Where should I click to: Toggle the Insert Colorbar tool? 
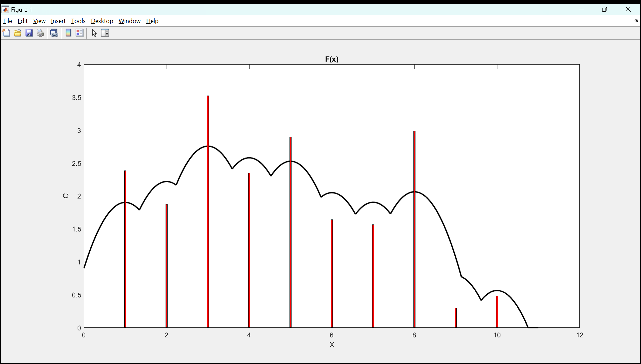coord(68,33)
